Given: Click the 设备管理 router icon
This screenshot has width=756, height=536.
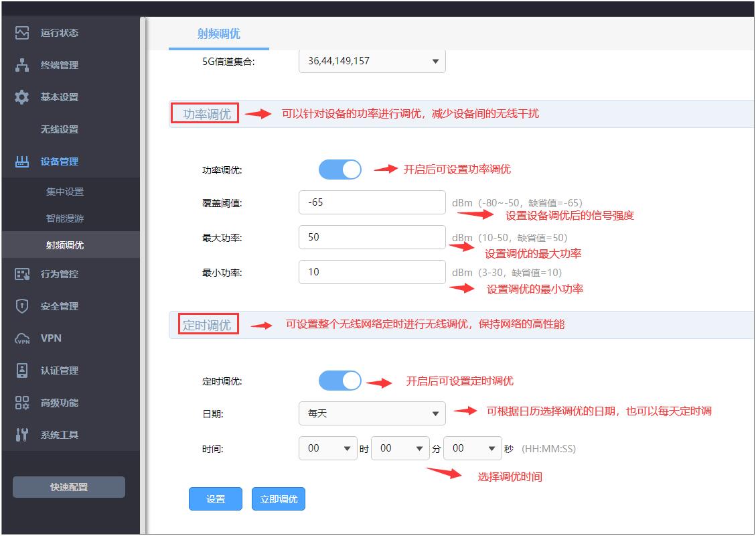Looking at the screenshot, I should tap(22, 161).
